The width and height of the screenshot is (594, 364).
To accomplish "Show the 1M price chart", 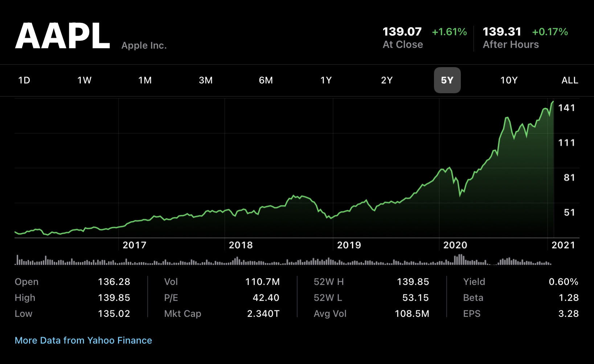I will point(145,80).
